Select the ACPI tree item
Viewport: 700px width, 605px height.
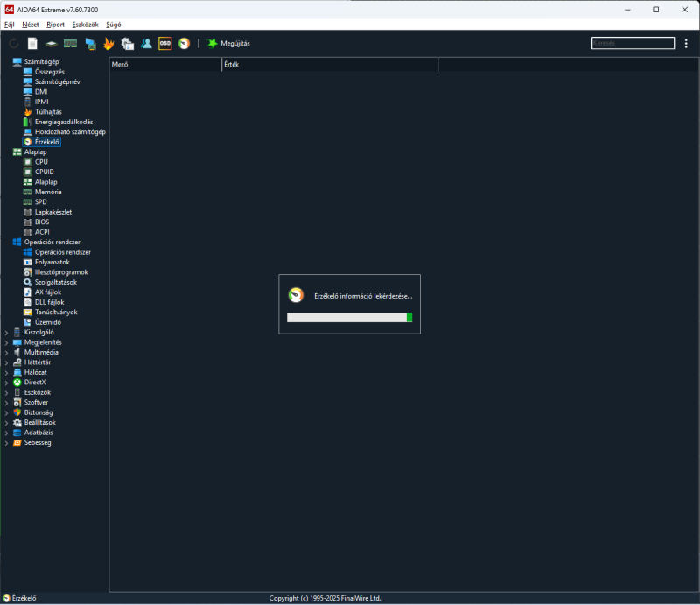coord(42,232)
